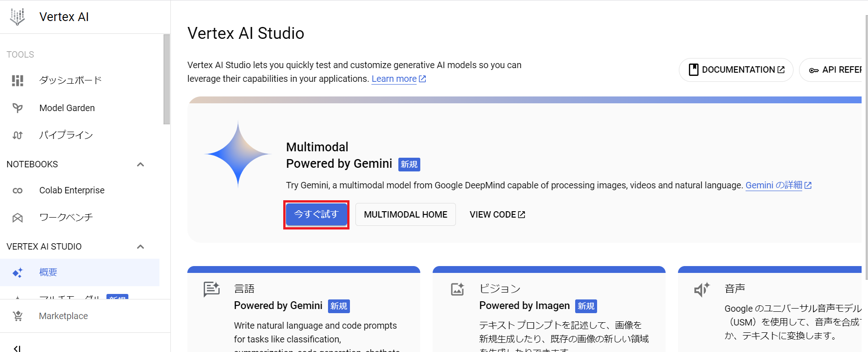Select the パイプライン pipeline icon

coord(17,135)
